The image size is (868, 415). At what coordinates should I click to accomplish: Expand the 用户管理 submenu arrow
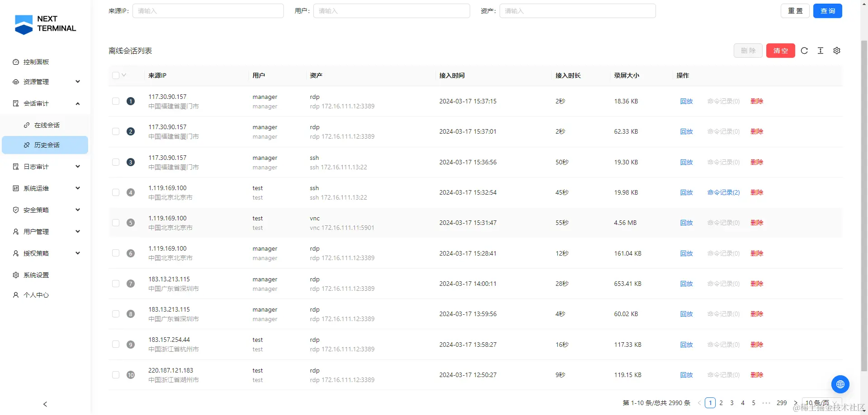(x=78, y=232)
